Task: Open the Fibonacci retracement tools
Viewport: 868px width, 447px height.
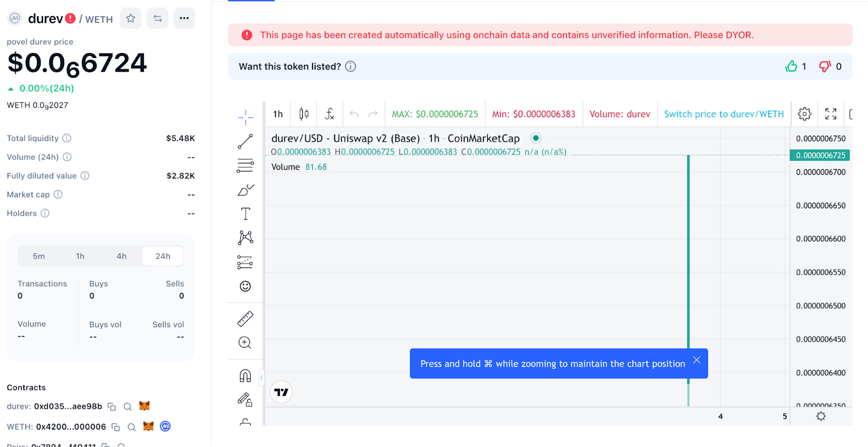Action: click(245, 165)
